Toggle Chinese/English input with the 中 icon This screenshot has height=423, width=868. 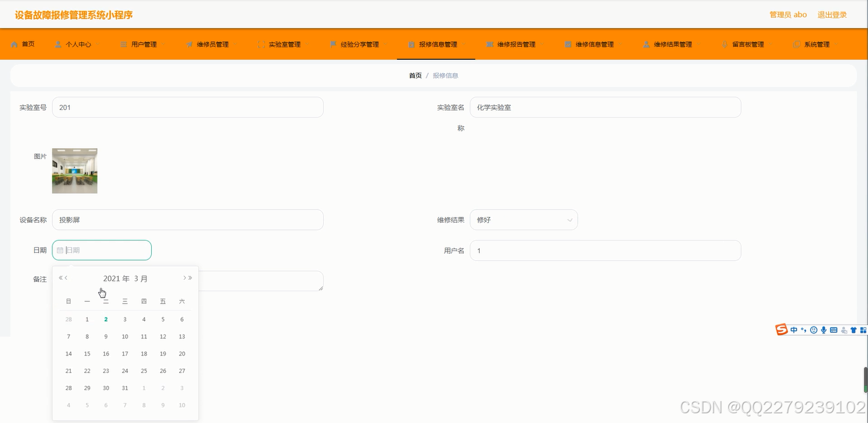click(794, 330)
